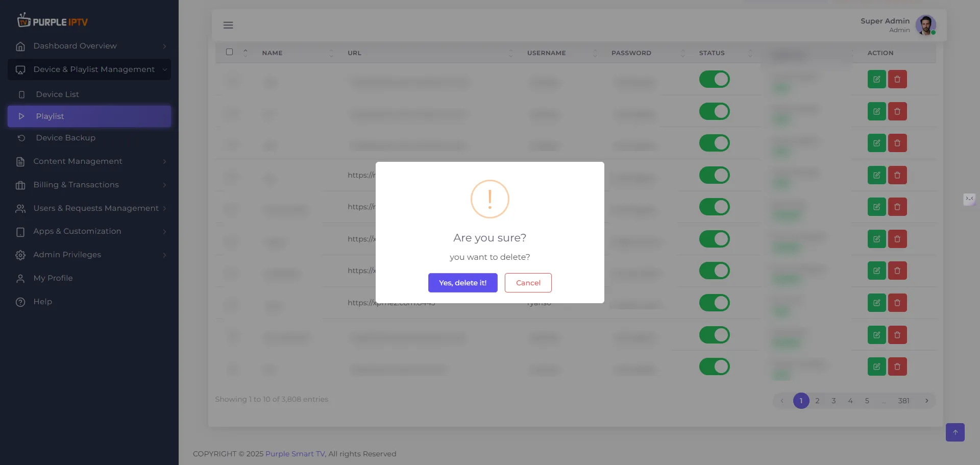Viewport: 980px width, 465px height.
Task: Expand the Admin Privileges chevron
Action: [x=164, y=255]
